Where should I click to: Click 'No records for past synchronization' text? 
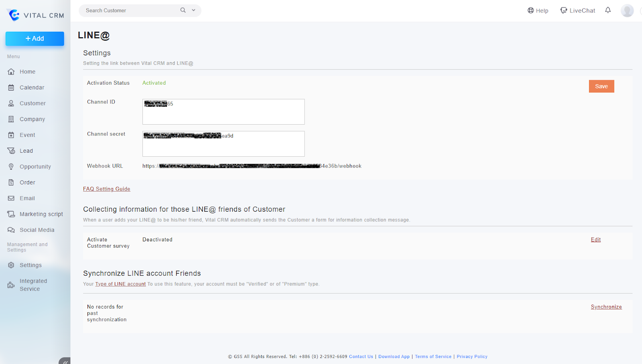107,313
